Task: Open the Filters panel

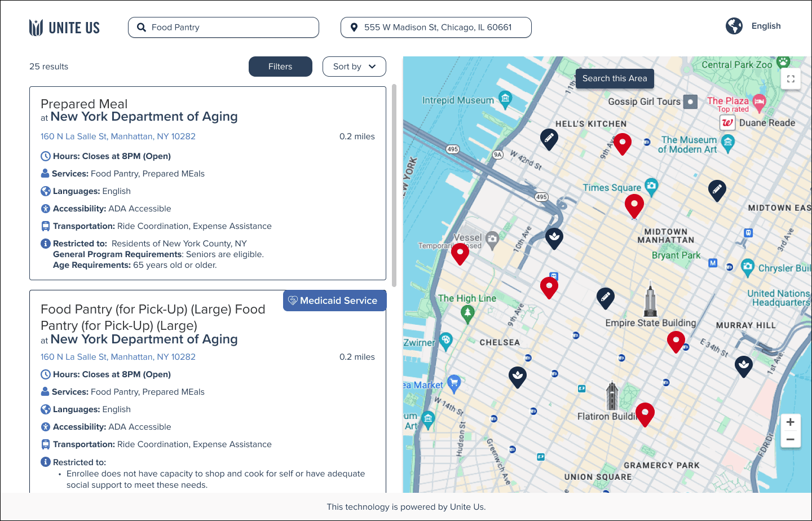Action: point(280,67)
